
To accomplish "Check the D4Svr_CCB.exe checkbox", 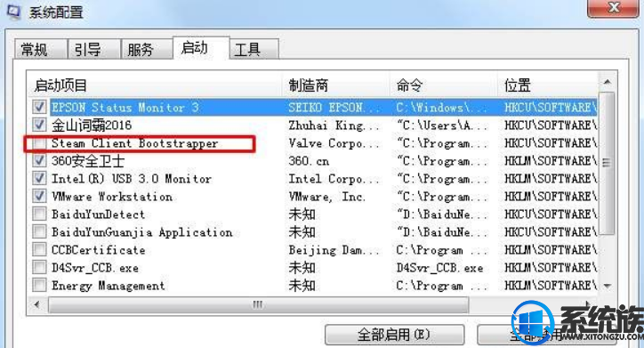I will click(x=39, y=268).
